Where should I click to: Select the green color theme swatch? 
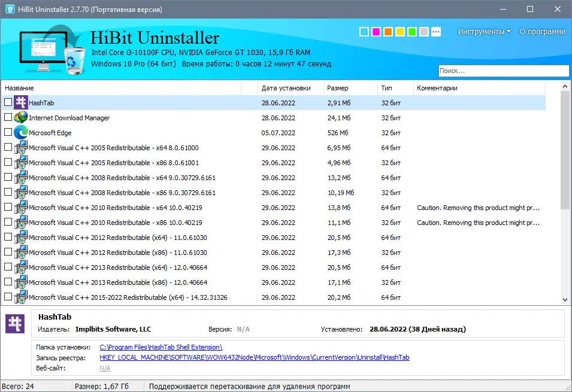(412, 32)
